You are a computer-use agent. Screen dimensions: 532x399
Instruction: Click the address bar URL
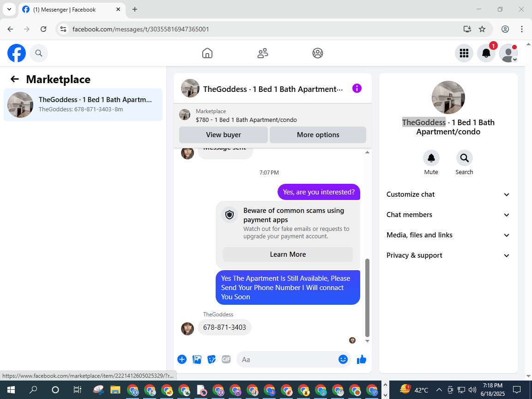point(141,29)
